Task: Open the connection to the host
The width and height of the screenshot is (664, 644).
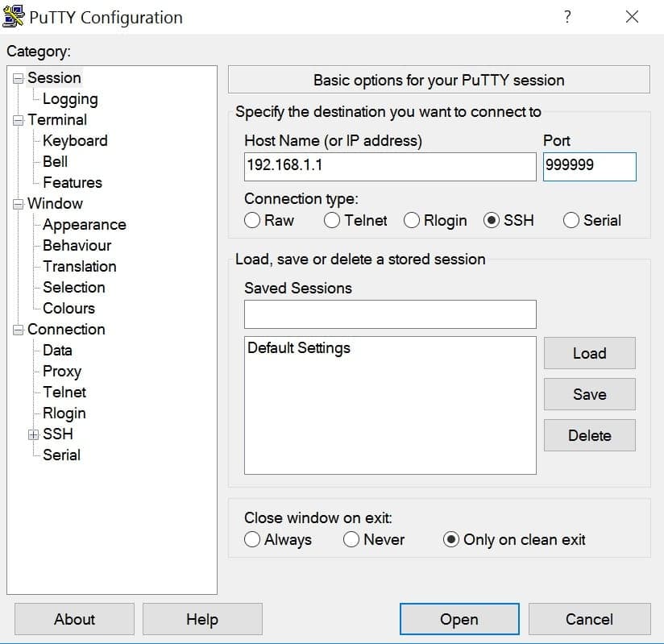Action: 459,619
